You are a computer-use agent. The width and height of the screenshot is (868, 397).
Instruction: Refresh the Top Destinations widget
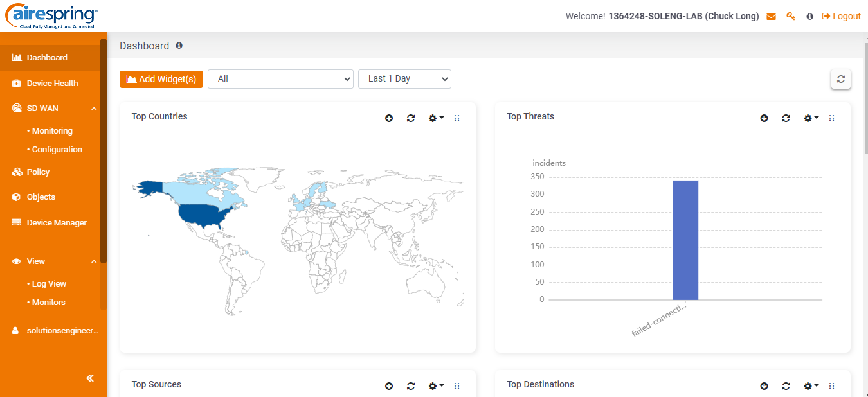pos(786,386)
